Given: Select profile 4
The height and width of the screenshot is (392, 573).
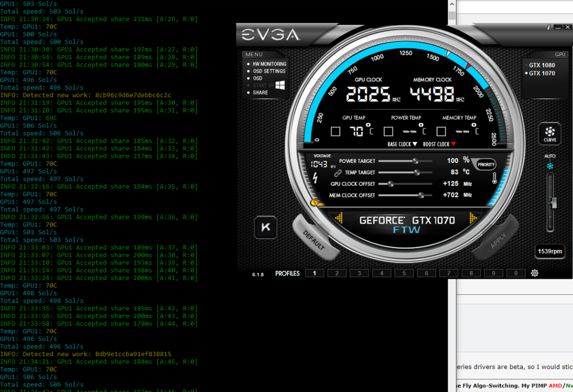Looking at the screenshot, I should pos(382,273).
